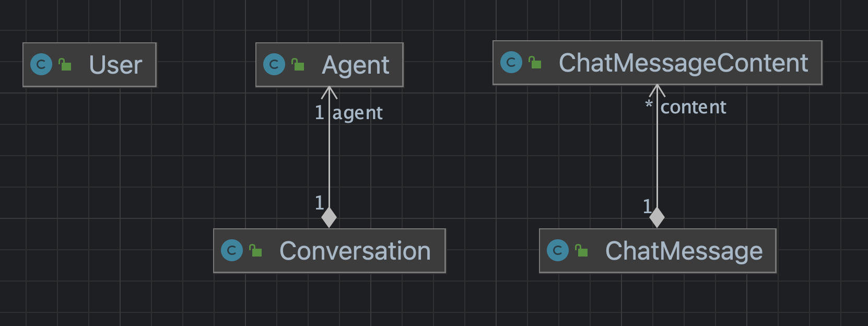The height and width of the screenshot is (326, 868).
Task: Click the green public lock on User
Action: pyautogui.click(x=65, y=65)
